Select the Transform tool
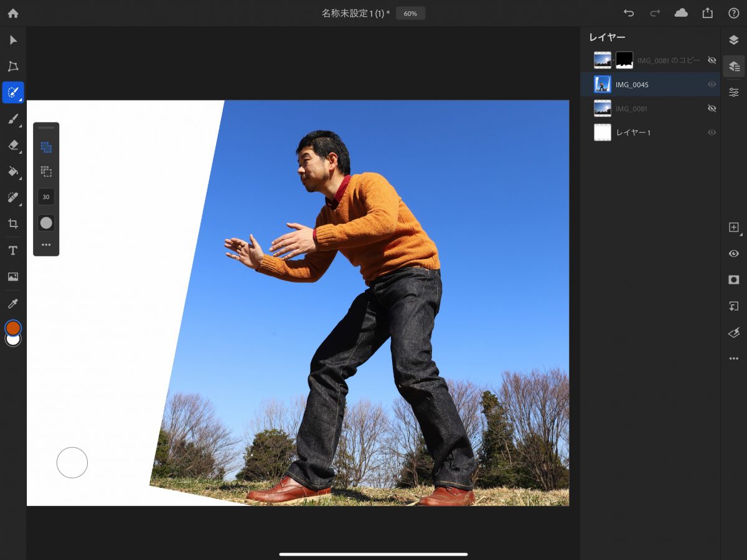 tap(13, 67)
